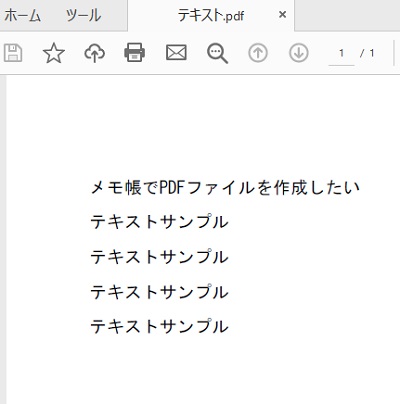Screen dimensions: 400x404
Task: Switch to the ホーム tab
Action: (23, 16)
